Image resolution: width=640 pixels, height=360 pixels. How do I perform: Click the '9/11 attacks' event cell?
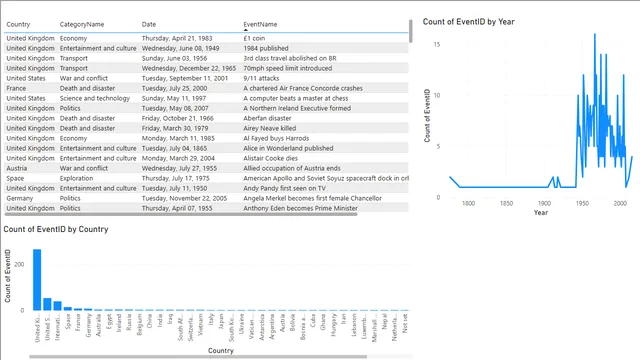261,78
